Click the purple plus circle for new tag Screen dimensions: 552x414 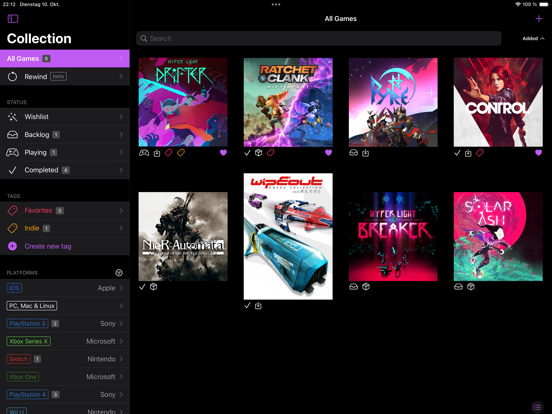(x=12, y=246)
